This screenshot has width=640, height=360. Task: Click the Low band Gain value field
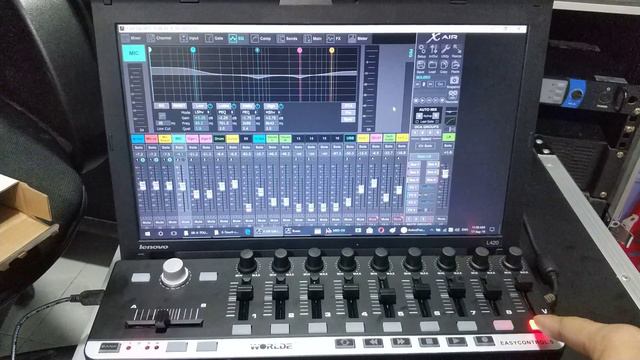200,118
